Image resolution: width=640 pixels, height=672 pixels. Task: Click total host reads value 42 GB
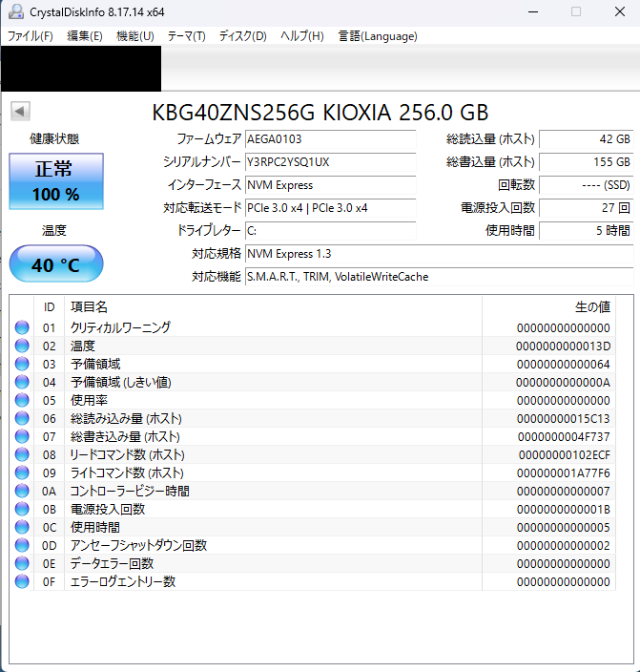coord(586,139)
